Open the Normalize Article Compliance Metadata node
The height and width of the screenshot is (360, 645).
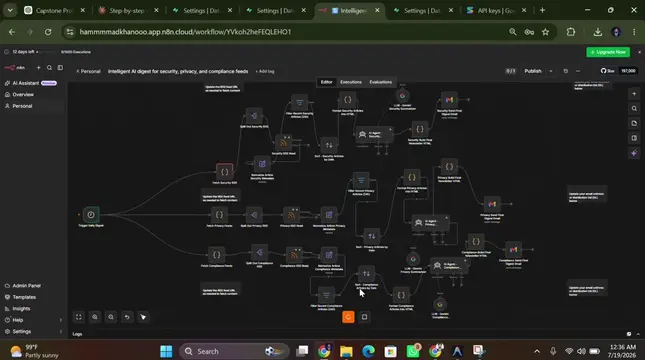pos(329,255)
